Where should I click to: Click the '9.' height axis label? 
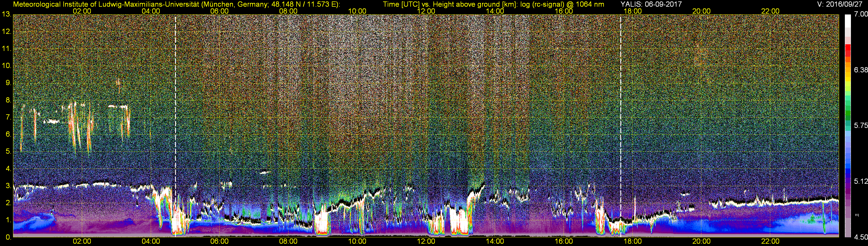coord(8,82)
